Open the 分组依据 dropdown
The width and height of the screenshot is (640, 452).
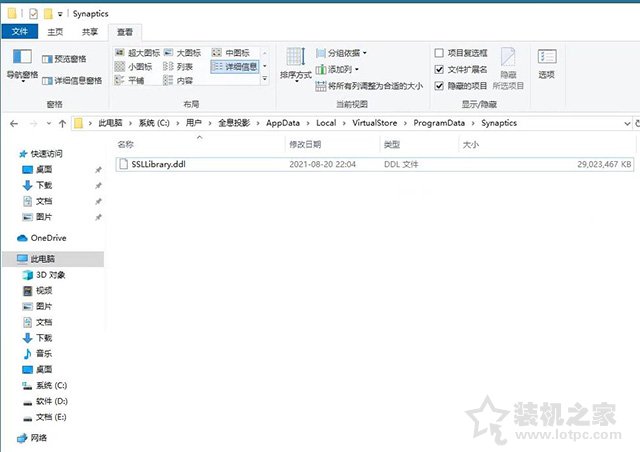pyautogui.click(x=341, y=53)
